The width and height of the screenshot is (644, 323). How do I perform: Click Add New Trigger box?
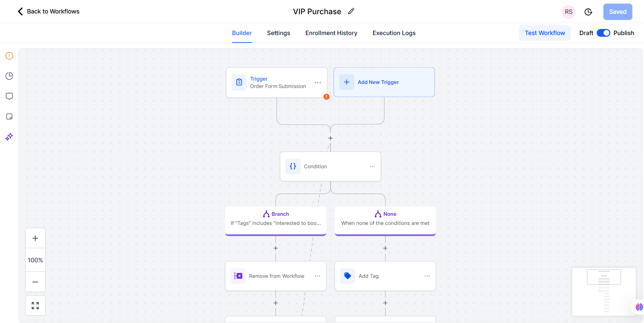click(x=384, y=82)
